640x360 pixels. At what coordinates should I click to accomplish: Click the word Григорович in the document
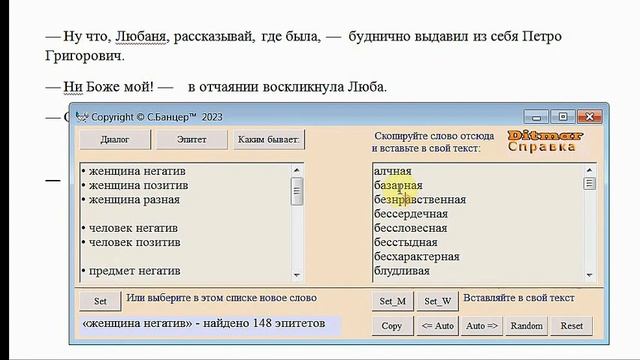[x=83, y=56]
